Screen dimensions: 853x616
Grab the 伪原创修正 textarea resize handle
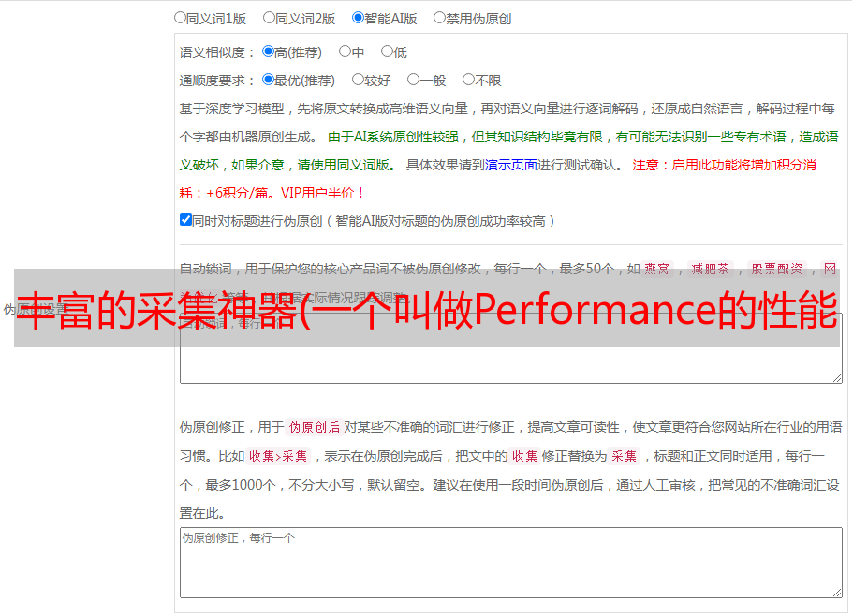pos(837,592)
